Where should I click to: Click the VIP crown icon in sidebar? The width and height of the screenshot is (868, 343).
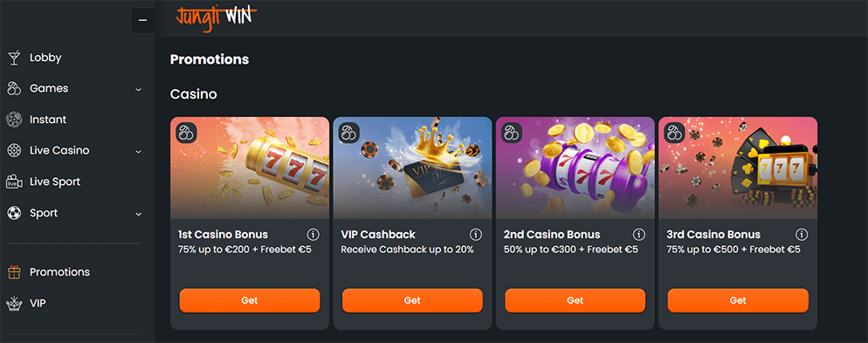(14, 303)
